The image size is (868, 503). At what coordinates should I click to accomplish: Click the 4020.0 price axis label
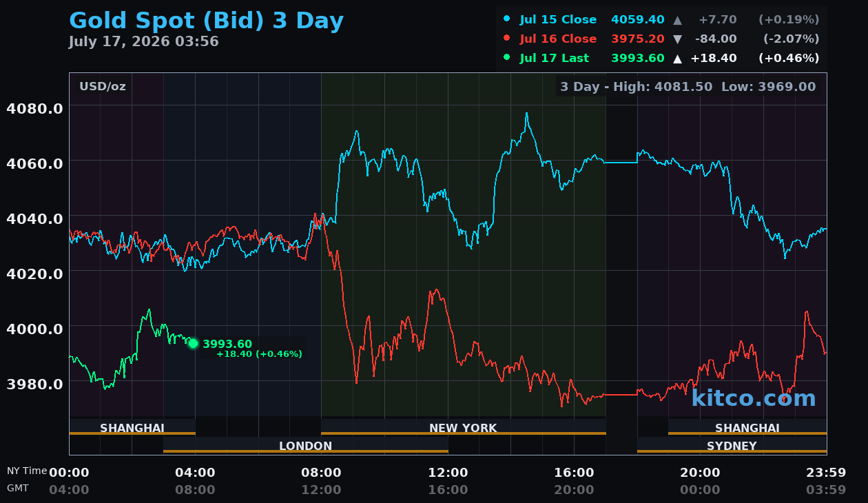click(x=34, y=274)
